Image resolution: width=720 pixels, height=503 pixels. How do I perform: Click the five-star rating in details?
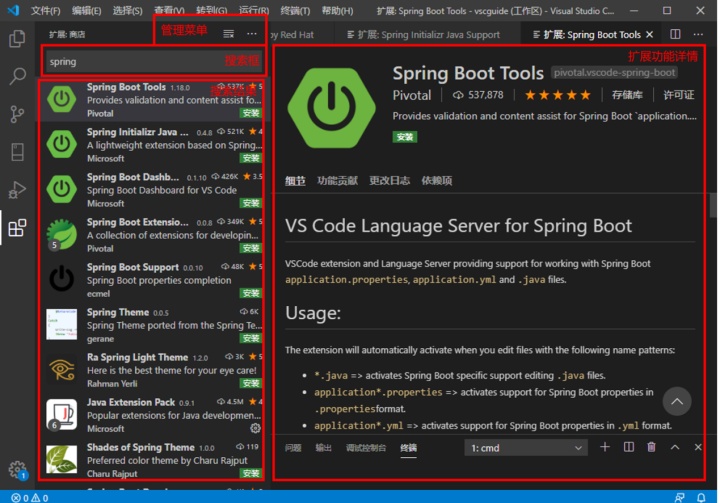point(557,95)
